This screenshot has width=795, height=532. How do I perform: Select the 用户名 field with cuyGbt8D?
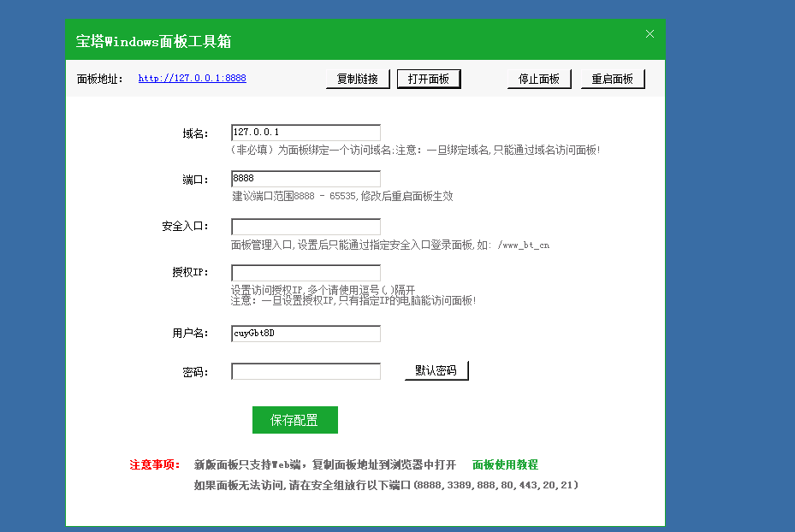(x=306, y=334)
